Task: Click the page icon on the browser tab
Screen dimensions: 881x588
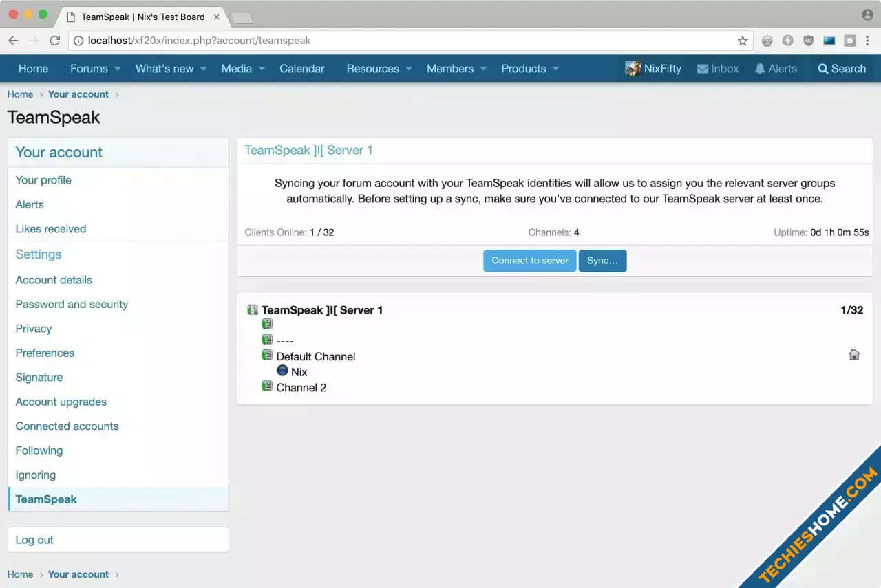Action: pos(71,17)
